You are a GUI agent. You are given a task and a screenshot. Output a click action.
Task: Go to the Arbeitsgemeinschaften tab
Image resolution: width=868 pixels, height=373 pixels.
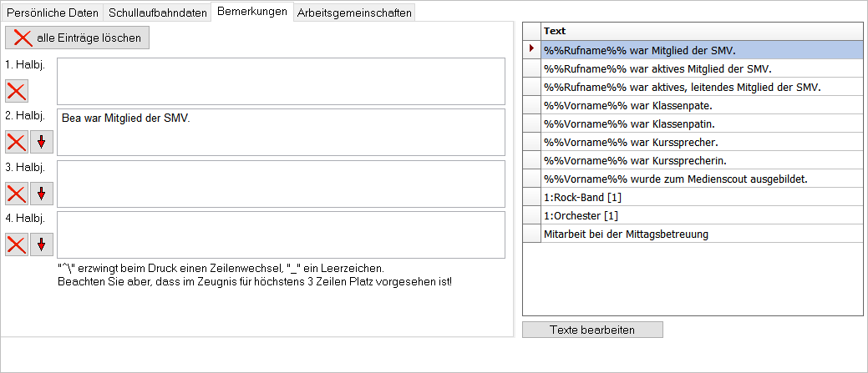tap(354, 13)
